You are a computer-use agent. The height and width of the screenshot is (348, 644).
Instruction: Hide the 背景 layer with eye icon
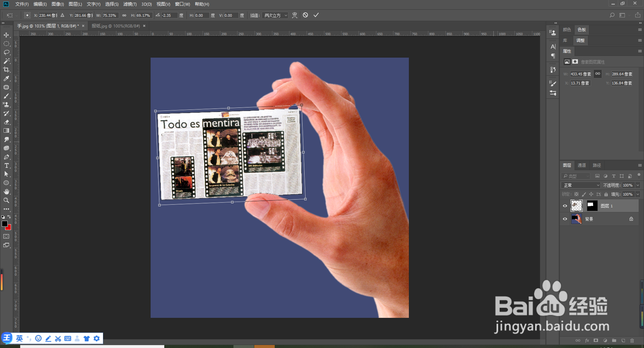(565, 219)
